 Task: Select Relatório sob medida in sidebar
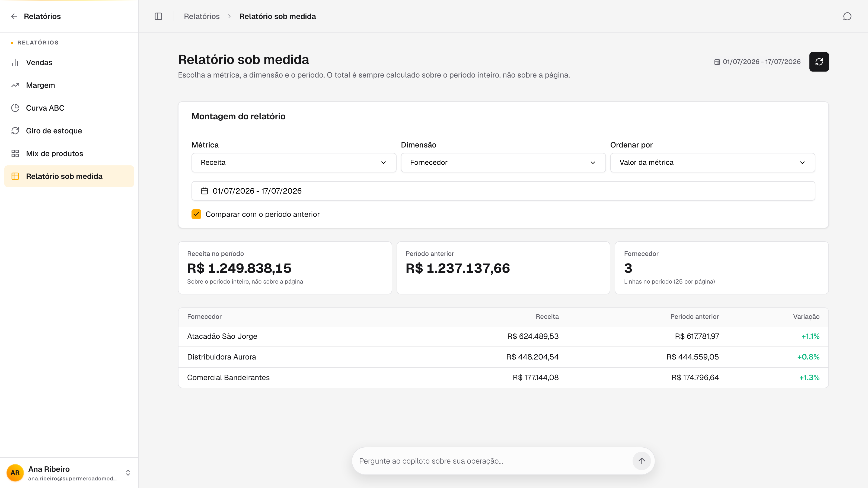[69, 176]
